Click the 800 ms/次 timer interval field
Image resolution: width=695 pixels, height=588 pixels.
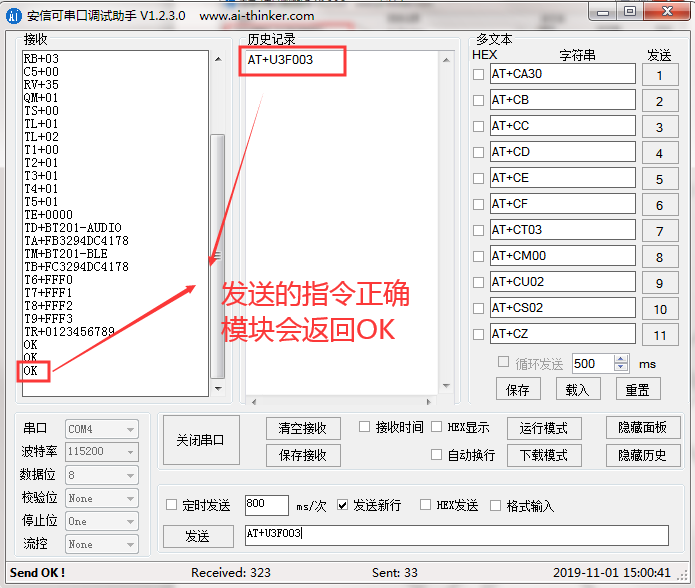tap(267, 505)
